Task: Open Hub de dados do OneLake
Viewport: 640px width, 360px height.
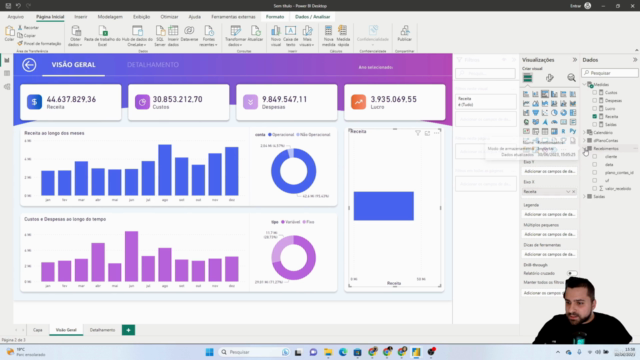Action: [137, 36]
